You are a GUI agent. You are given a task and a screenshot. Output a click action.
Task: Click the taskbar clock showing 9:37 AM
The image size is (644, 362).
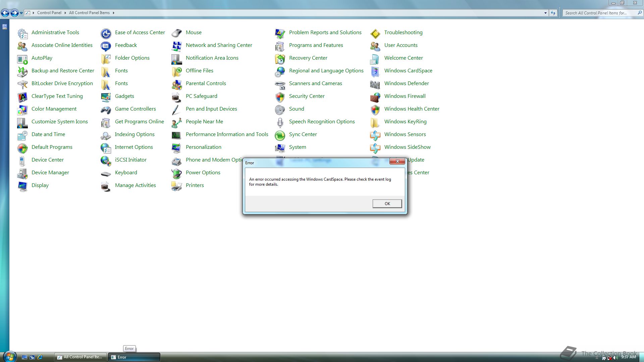(628, 357)
